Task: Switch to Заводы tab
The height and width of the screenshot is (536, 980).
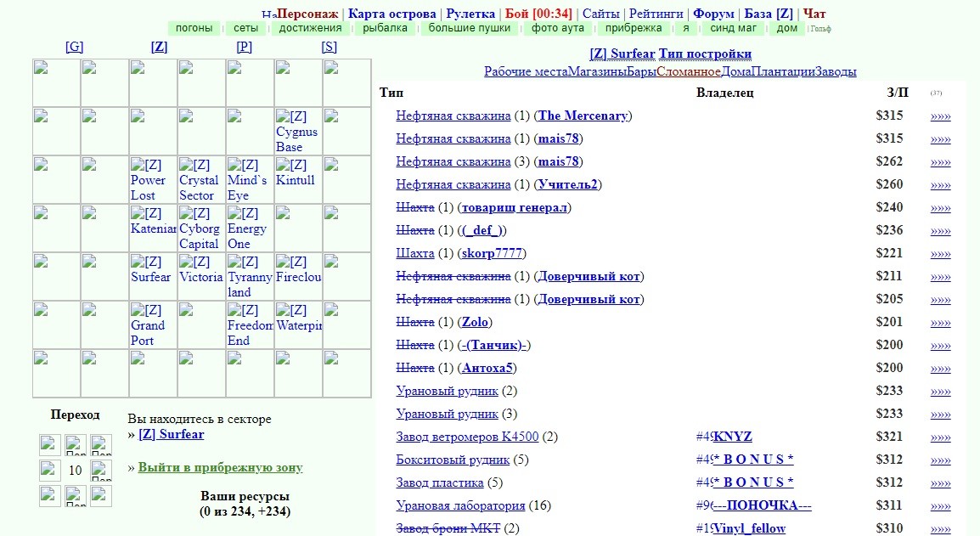Action: point(836,72)
